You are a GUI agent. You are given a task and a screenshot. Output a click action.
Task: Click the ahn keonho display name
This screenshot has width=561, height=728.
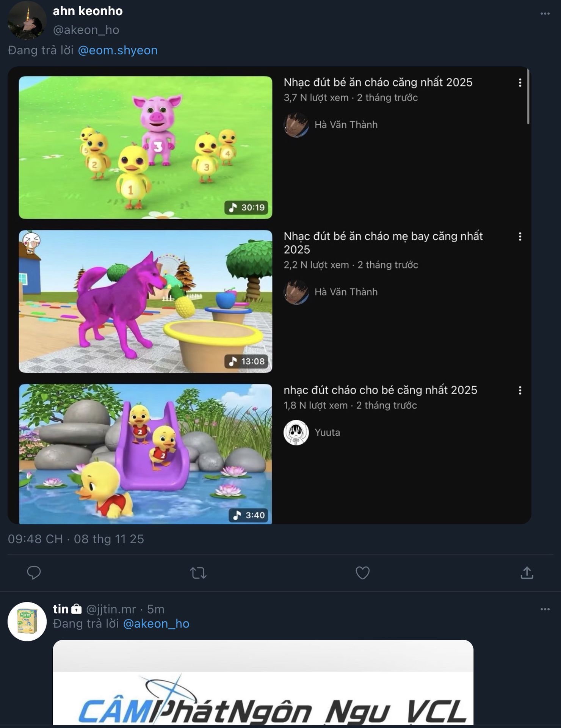click(x=88, y=11)
